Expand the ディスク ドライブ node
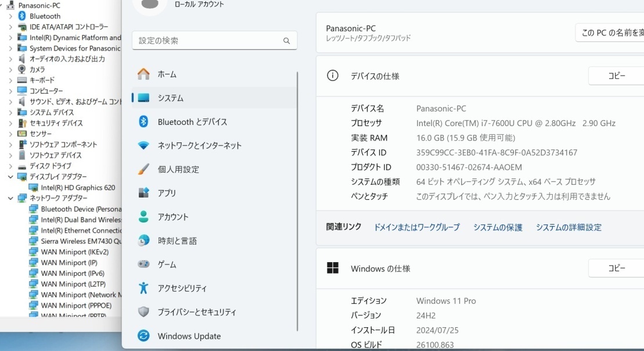644x351 pixels. pos(10,166)
